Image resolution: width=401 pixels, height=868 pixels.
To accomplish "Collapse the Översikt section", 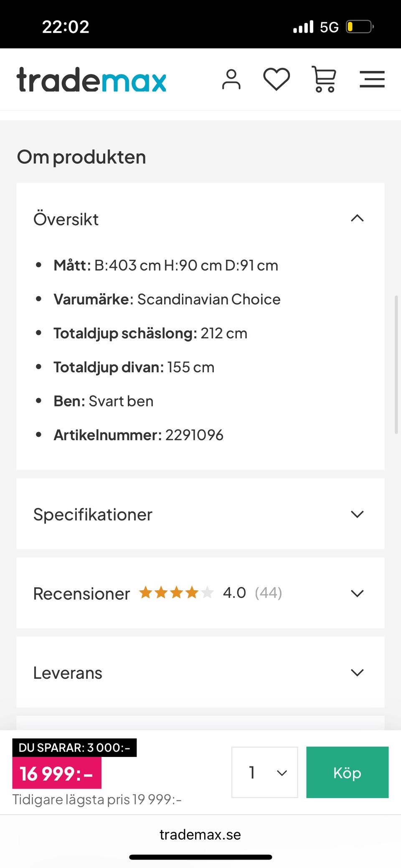I will coord(357,218).
